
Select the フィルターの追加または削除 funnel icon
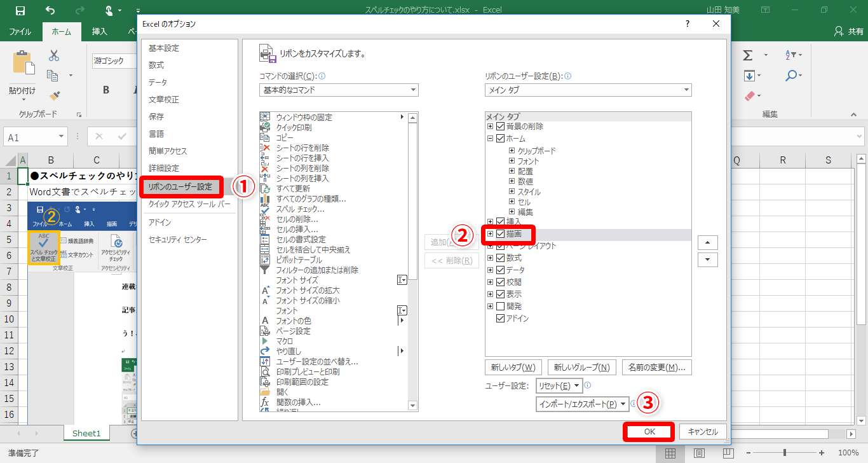tap(266, 270)
